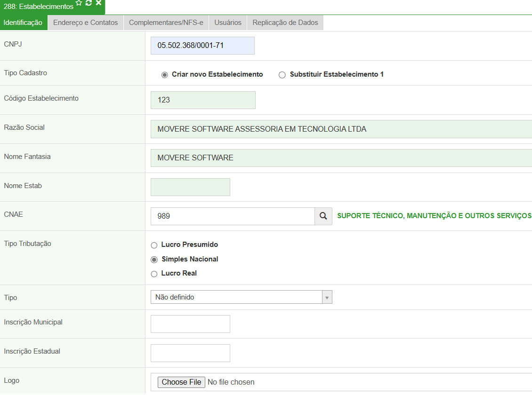Image resolution: width=532 pixels, height=395 pixels.
Task: Close the 288: Estabelecimentos tab
Action: tap(98, 3)
